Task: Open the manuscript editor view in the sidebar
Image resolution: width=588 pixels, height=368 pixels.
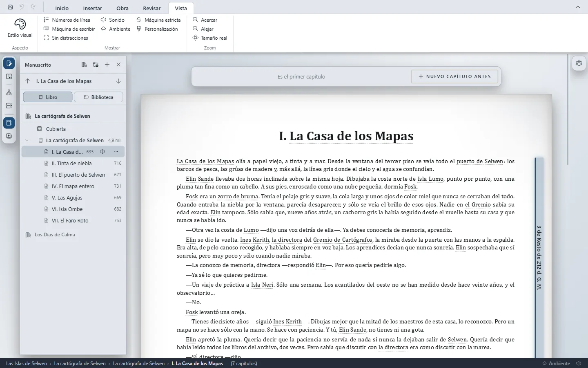Action: pos(9,63)
